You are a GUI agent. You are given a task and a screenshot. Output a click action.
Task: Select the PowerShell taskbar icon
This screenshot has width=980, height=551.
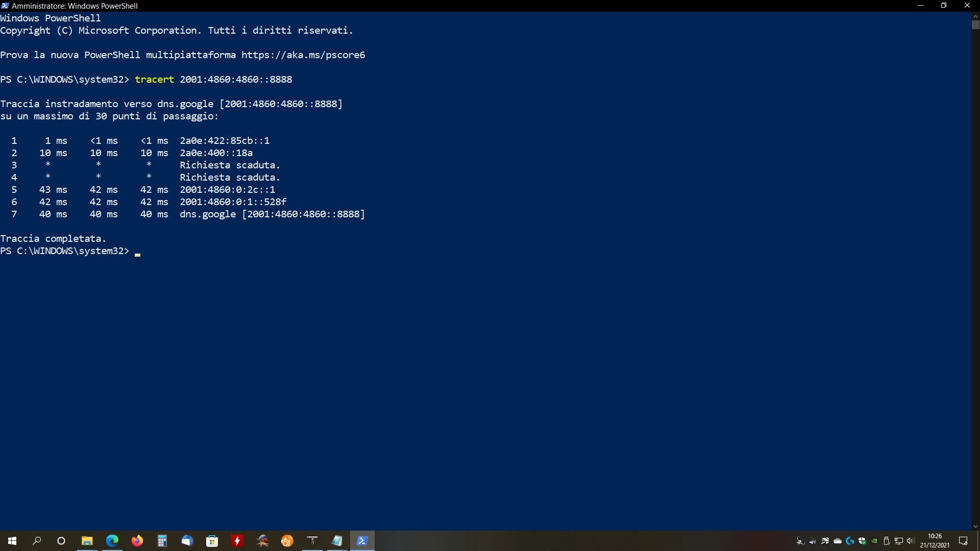point(362,541)
